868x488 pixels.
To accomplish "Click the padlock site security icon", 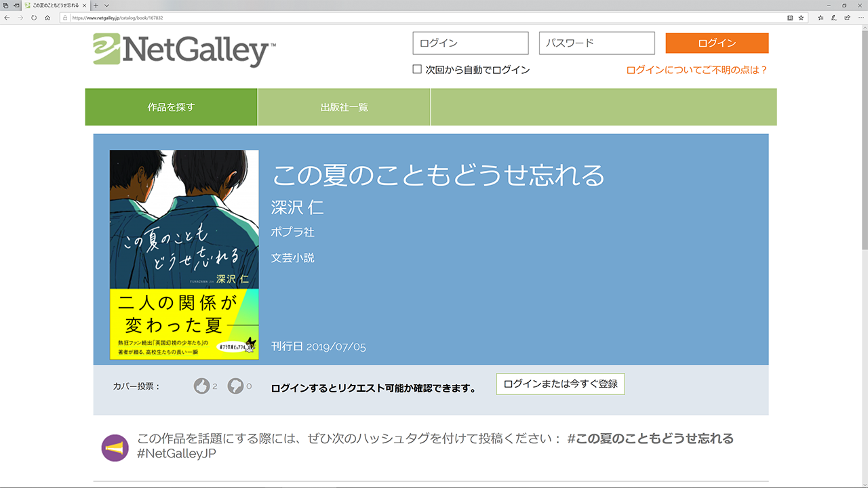I will point(65,18).
